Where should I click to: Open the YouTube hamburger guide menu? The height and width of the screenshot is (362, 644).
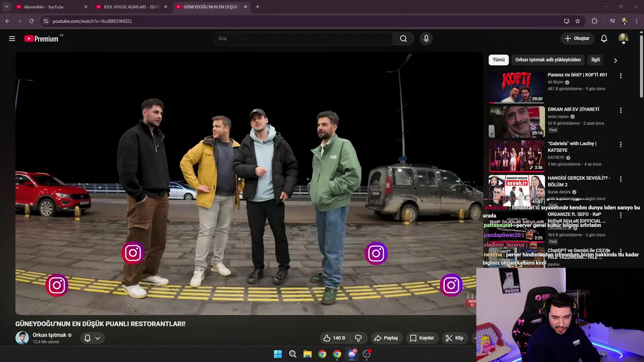click(x=12, y=39)
